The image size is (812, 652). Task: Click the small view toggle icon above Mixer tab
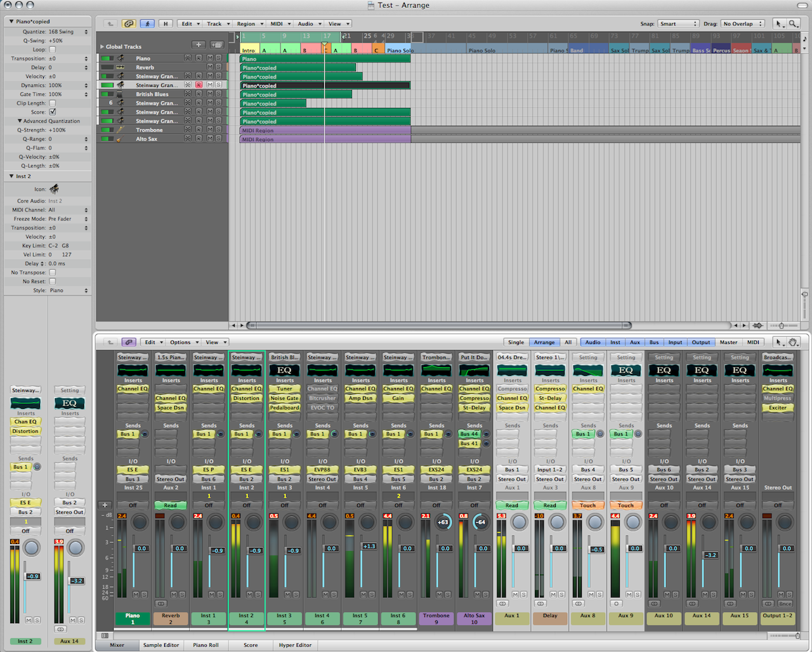pos(105,635)
